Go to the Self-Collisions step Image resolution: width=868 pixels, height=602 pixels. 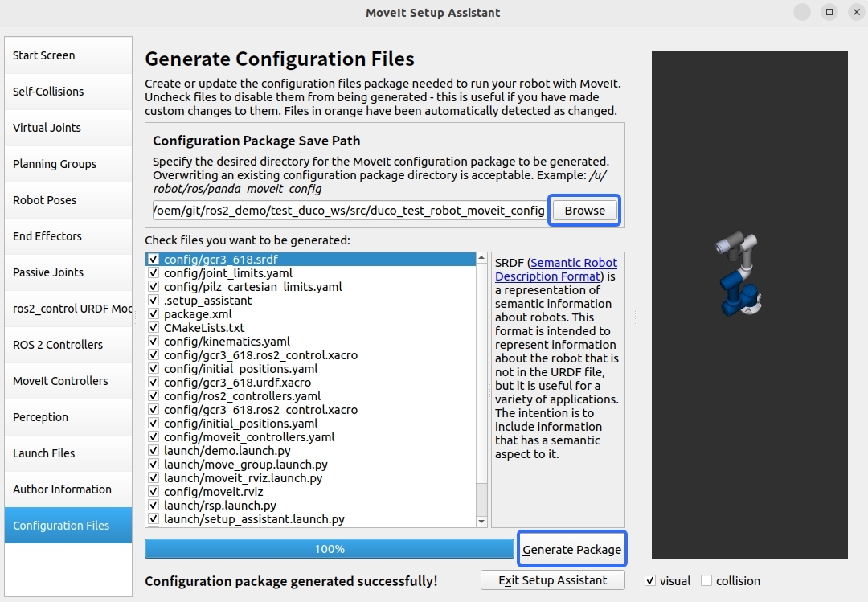[68, 92]
